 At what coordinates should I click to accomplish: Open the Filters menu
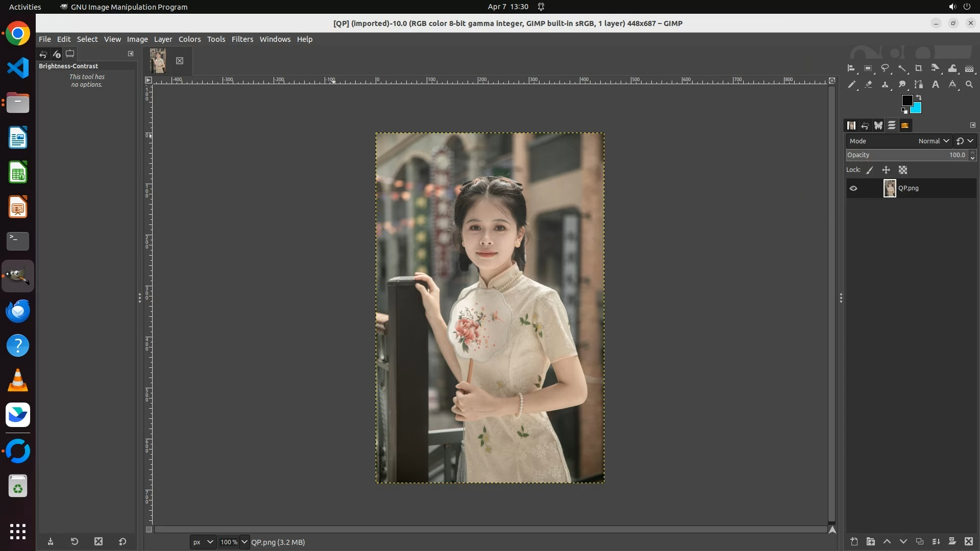pyautogui.click(x=242, y=39)
